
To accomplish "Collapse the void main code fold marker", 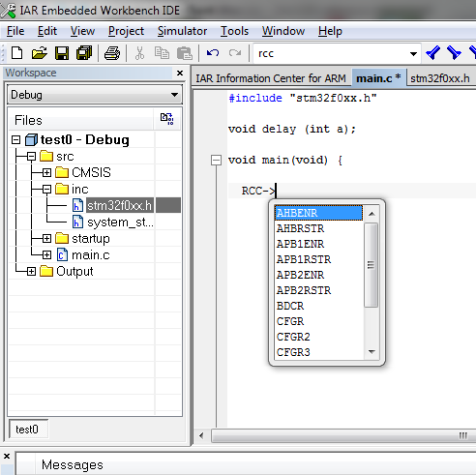I will click(216, 160).
